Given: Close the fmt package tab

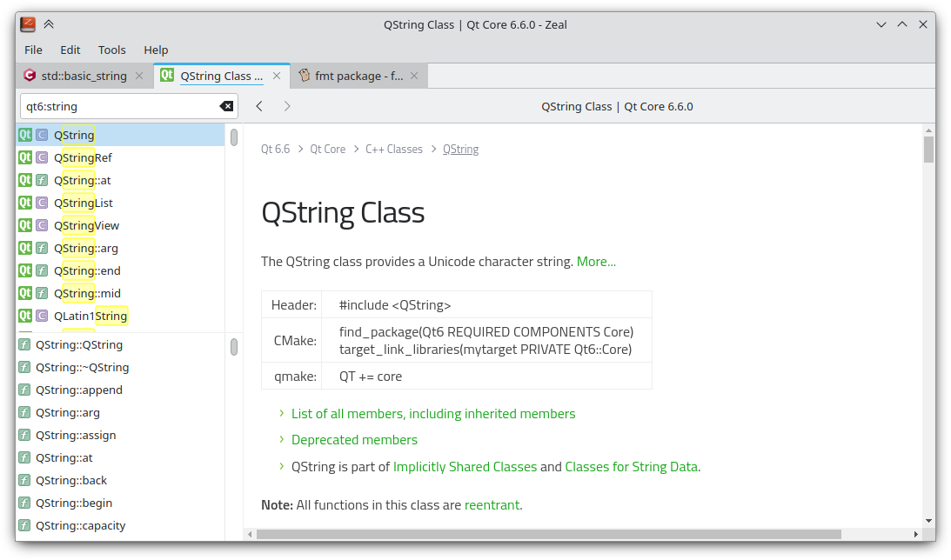Looking at the screenshot, I should (414, 76).
